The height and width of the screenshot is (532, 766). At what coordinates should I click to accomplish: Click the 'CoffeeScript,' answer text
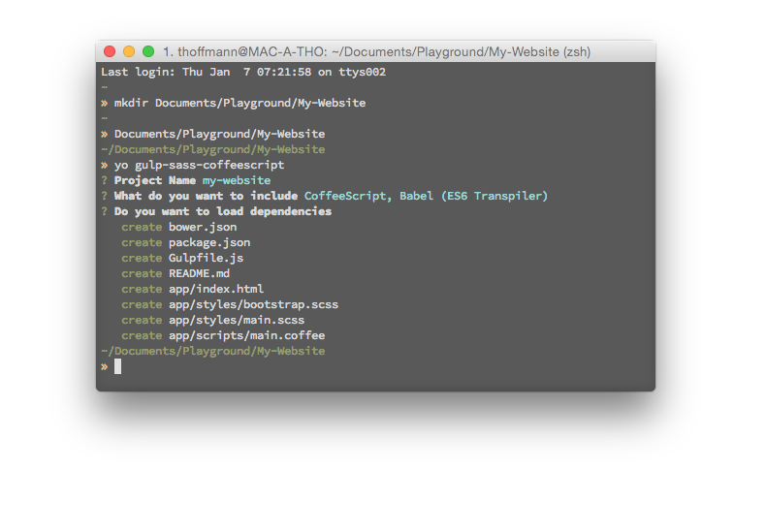tap(348, 196)
